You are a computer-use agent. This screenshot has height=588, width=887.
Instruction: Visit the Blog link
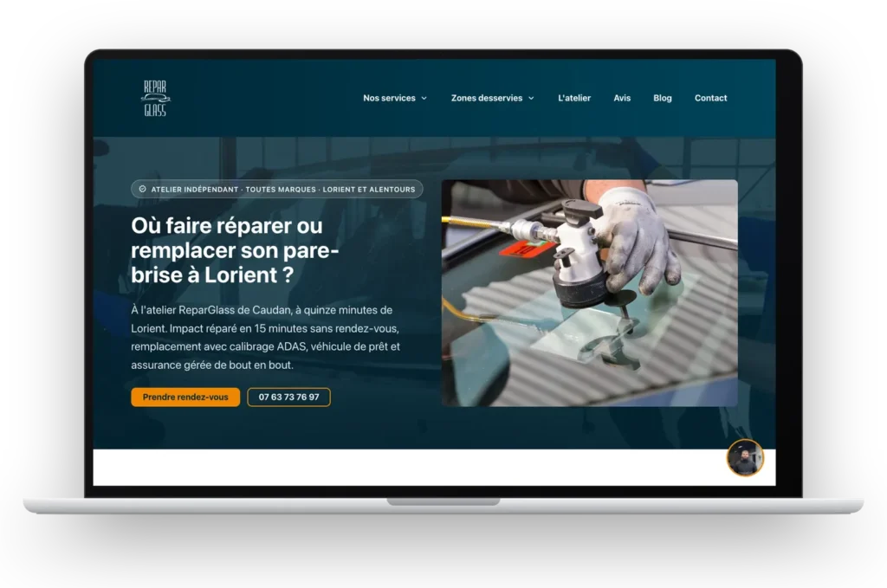663,98
